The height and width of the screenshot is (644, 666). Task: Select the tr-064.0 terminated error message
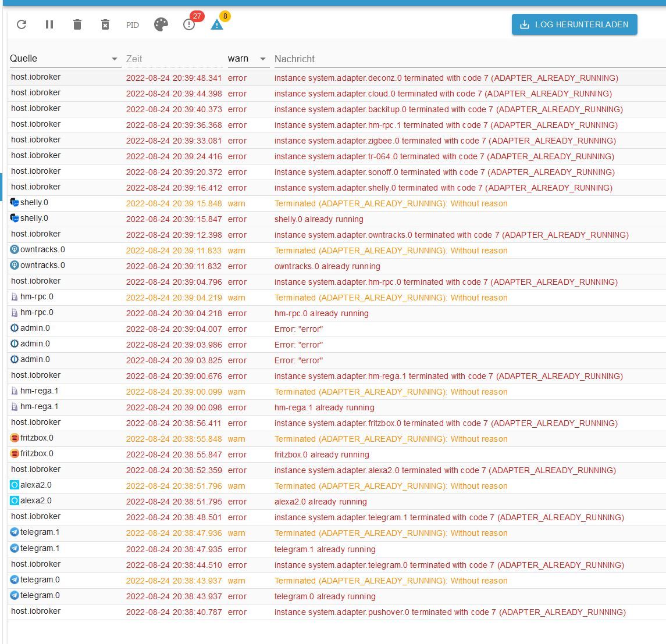pyautogui.click(x=444, y=157)
